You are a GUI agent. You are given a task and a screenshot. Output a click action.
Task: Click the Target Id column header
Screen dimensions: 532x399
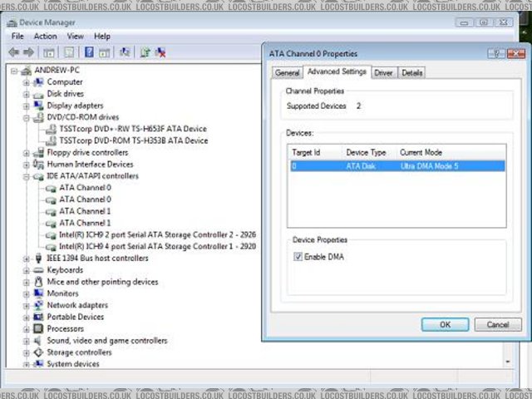pos(314,153)
